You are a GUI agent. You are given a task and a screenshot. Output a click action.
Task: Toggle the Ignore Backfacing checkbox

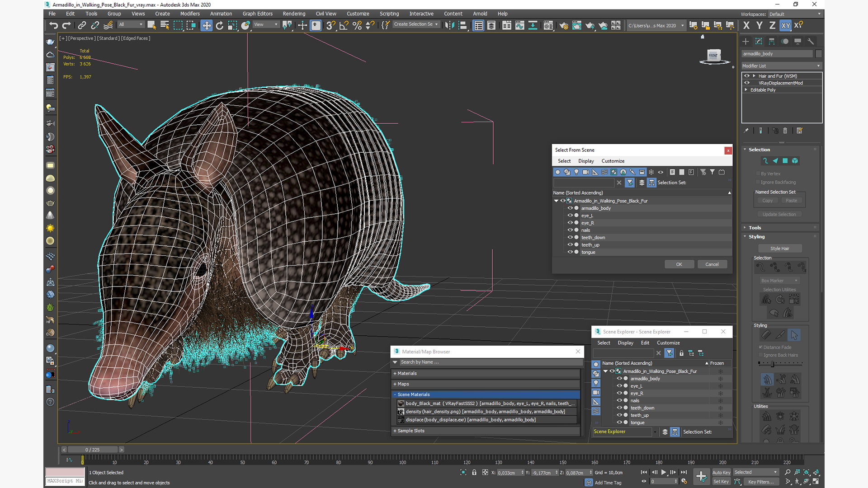pyautogui.click(x=758, y=182)
